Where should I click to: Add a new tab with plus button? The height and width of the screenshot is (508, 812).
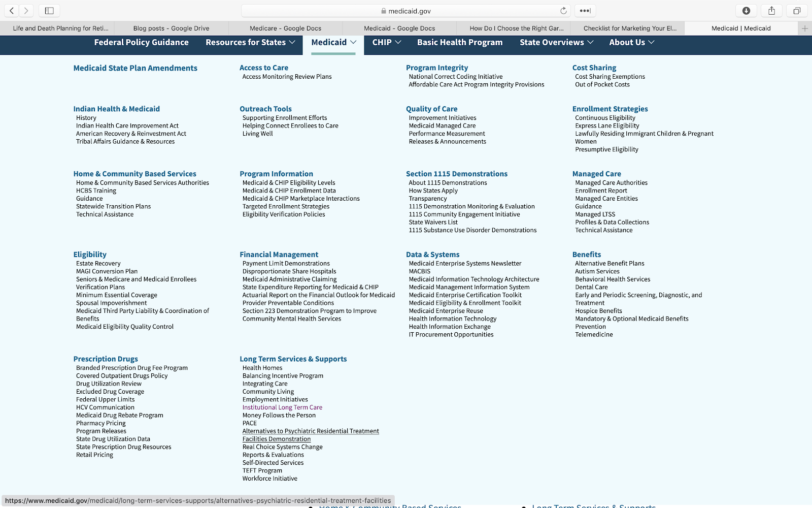[805, 28]
